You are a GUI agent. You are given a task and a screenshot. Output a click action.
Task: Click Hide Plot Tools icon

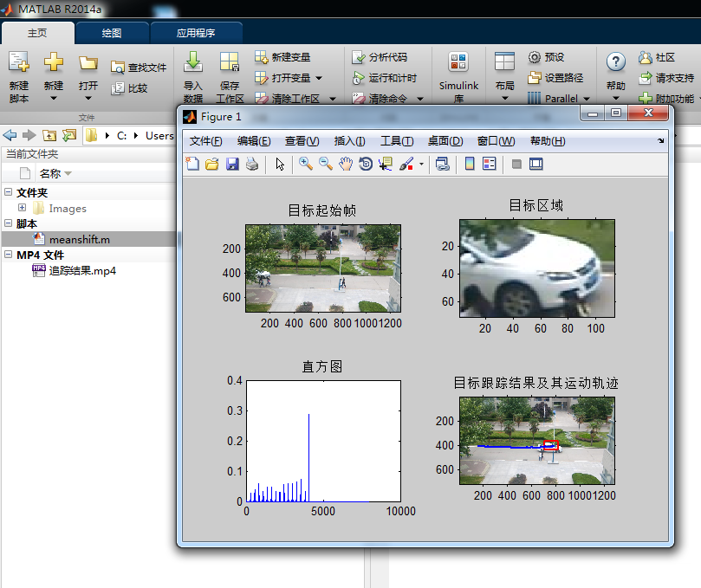[x=516, y=164]
